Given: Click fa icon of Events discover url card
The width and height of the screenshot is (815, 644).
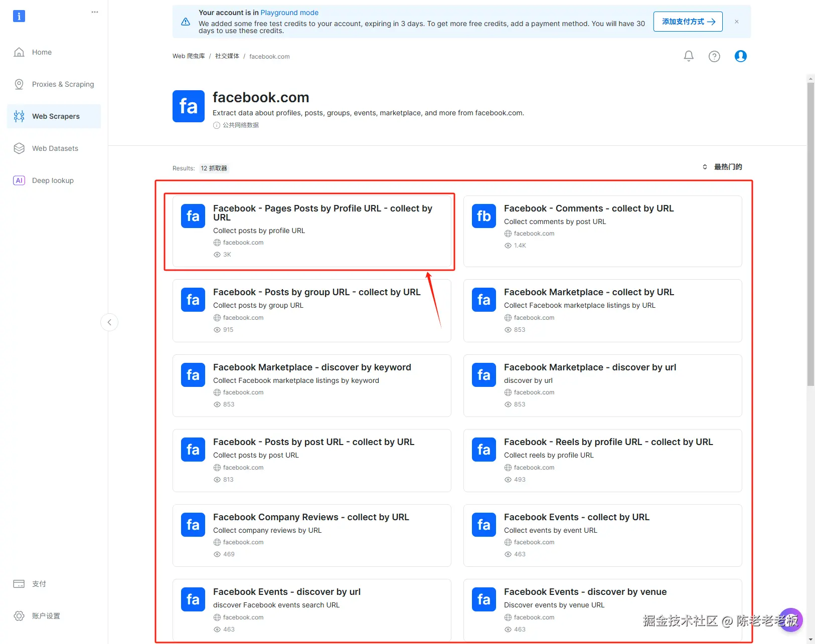Looking at the screenshot, I should click(x=193, y=599).
